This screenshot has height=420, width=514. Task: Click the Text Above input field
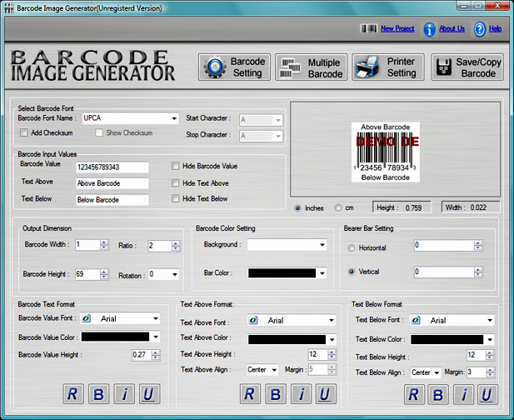112,183
